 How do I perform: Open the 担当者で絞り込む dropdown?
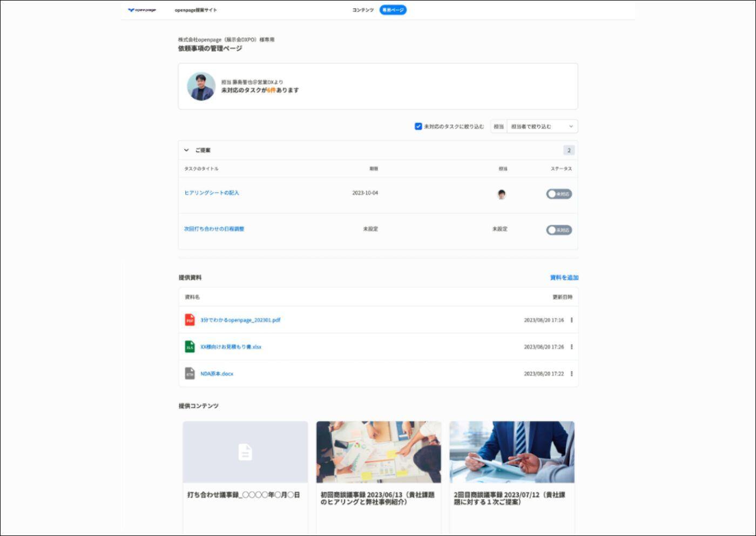click(542, 126)
